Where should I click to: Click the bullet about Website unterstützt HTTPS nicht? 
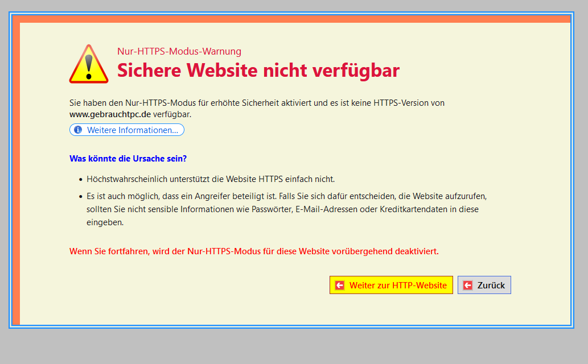pyautogui.click(x=211, y=179)
